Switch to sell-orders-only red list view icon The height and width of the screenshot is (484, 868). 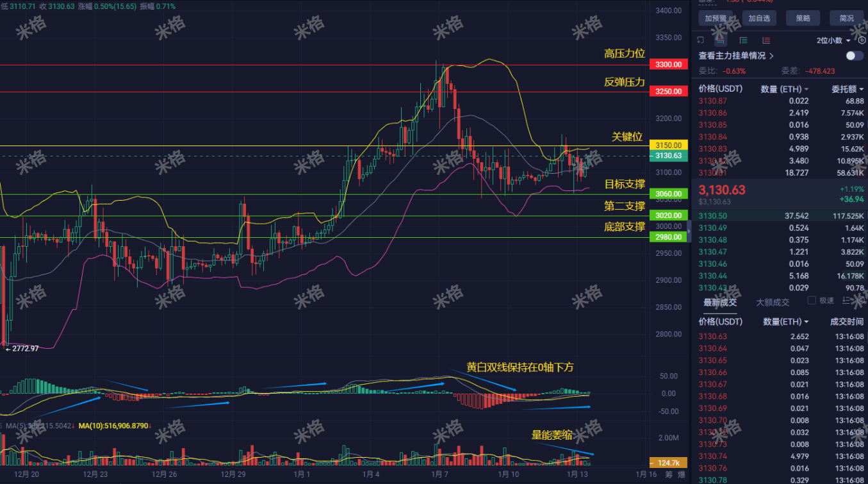[766, 40]
